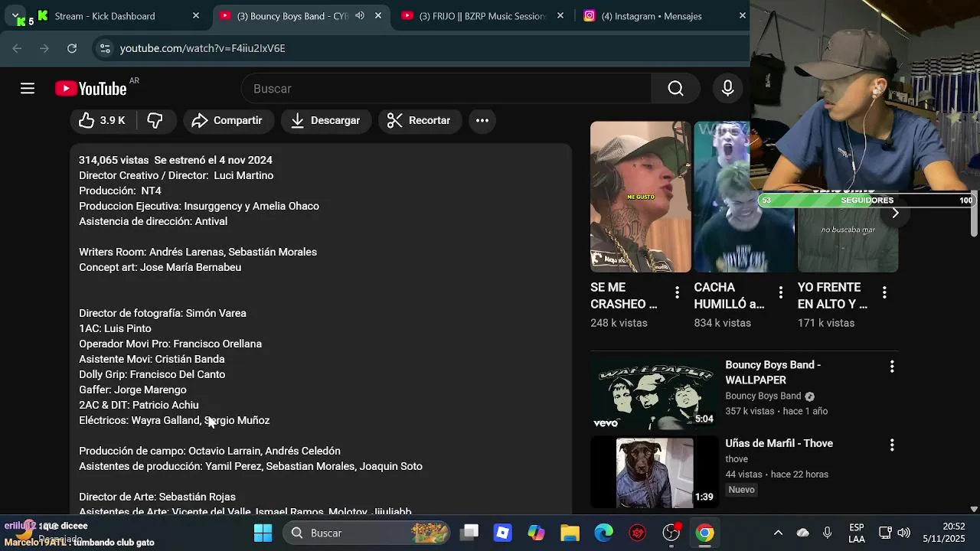This screenshot has width=980, height=551.
Task: Go to the YouTube home logo
Action: (x=91, y=89)
